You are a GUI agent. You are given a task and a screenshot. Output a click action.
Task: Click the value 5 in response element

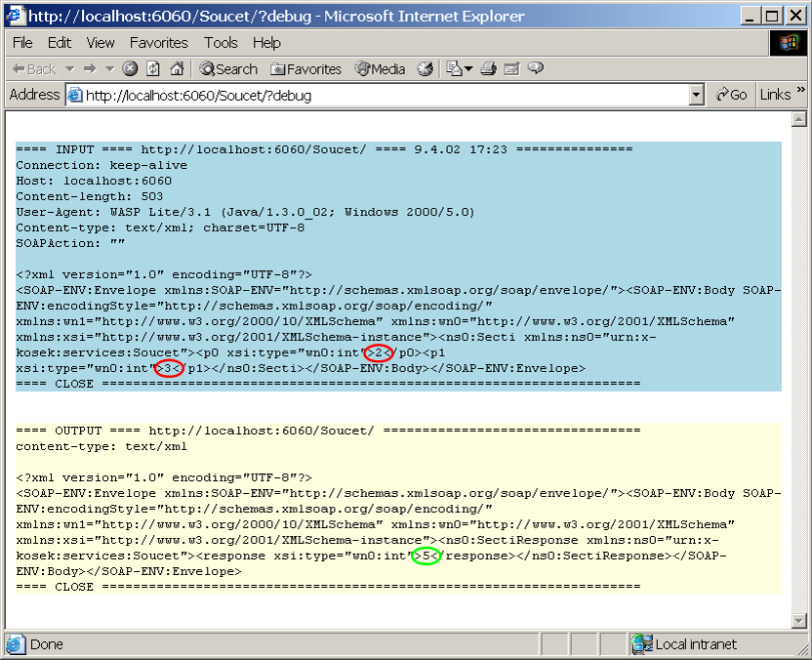426,556
